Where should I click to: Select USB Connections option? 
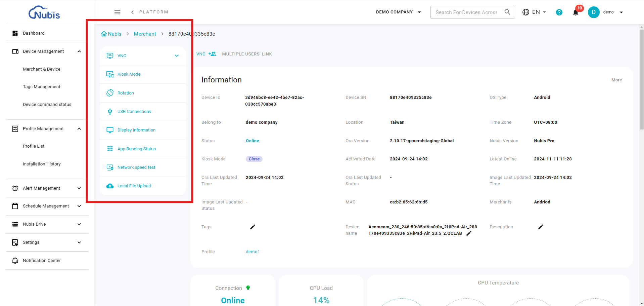point(143,112)
